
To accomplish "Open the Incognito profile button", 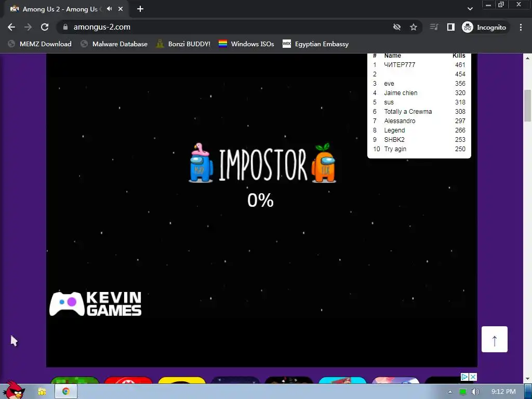I will 485,27.
